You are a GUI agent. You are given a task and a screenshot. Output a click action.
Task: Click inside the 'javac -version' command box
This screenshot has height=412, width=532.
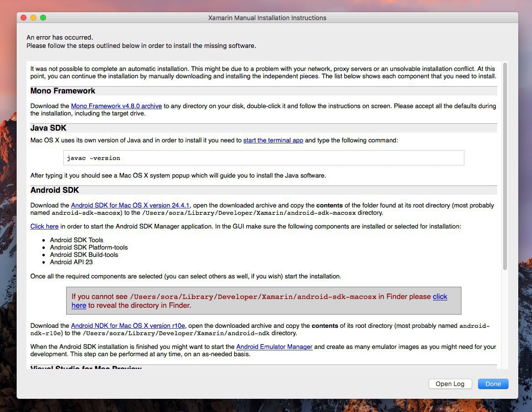pos(264,158)
